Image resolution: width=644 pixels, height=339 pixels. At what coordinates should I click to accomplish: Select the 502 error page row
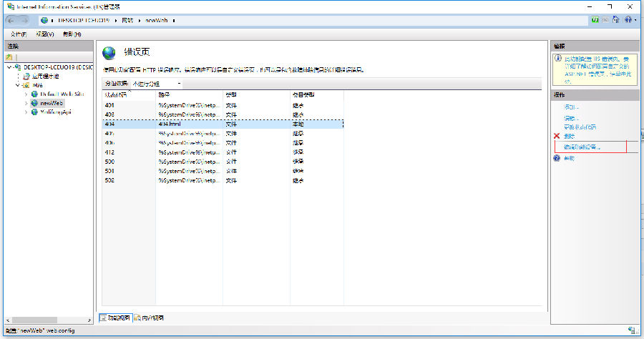(223, 180)
